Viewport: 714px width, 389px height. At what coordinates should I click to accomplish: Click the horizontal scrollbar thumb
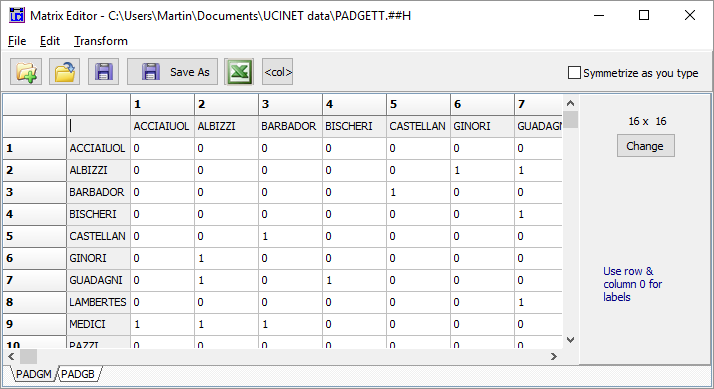28,356
